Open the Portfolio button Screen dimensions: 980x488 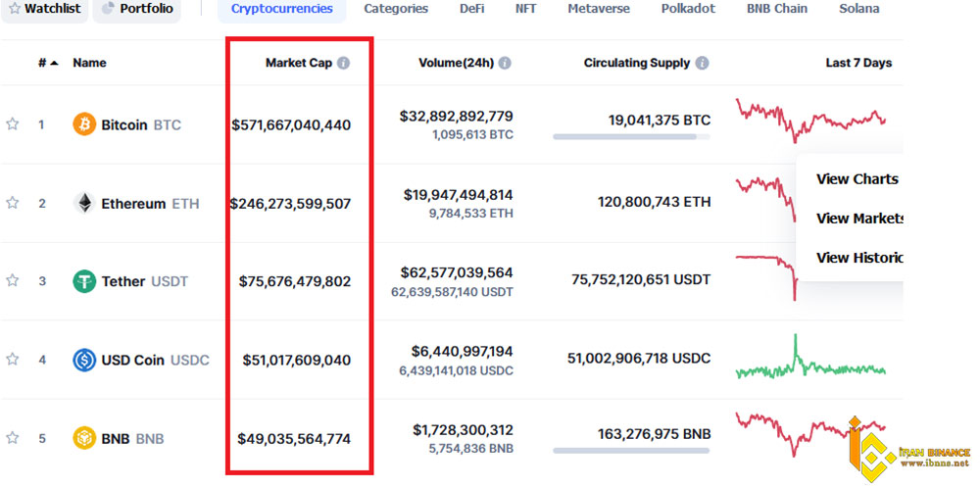point(137,9)
